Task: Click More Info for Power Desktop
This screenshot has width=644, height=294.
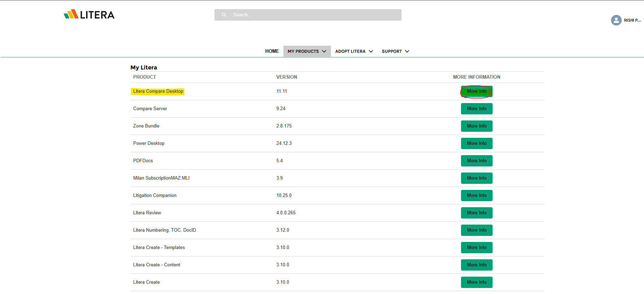Action: (476, 143)
